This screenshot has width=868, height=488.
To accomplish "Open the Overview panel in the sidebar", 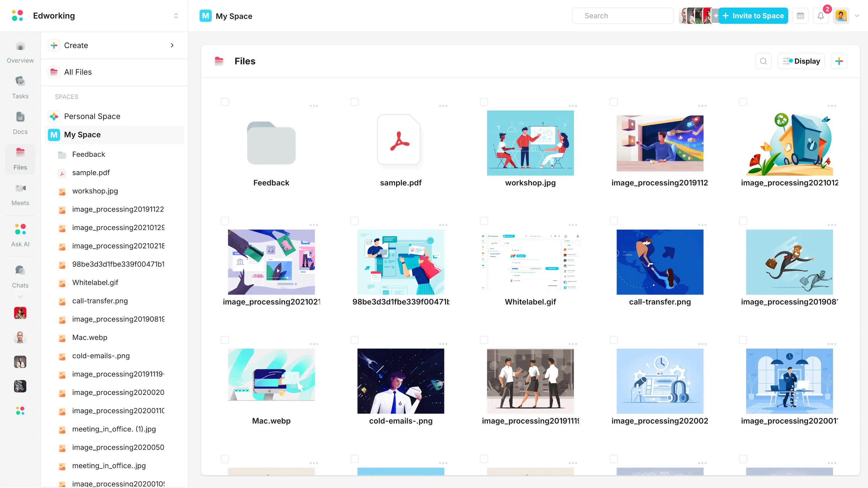I will (x=20, y=52).
